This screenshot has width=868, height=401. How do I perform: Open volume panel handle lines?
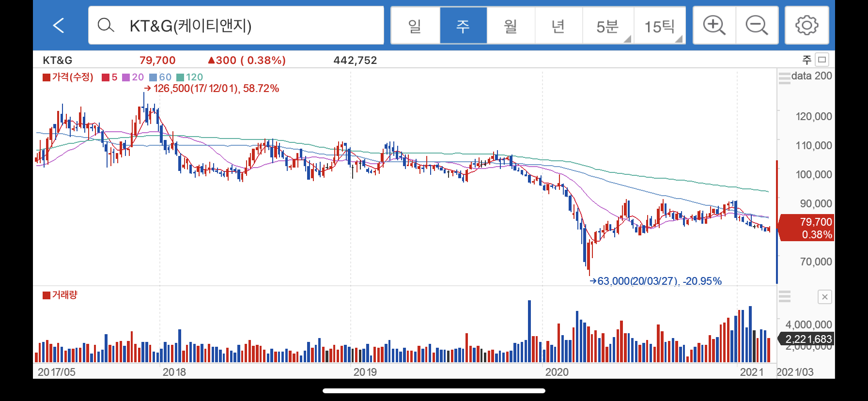(x=784, y=296)
